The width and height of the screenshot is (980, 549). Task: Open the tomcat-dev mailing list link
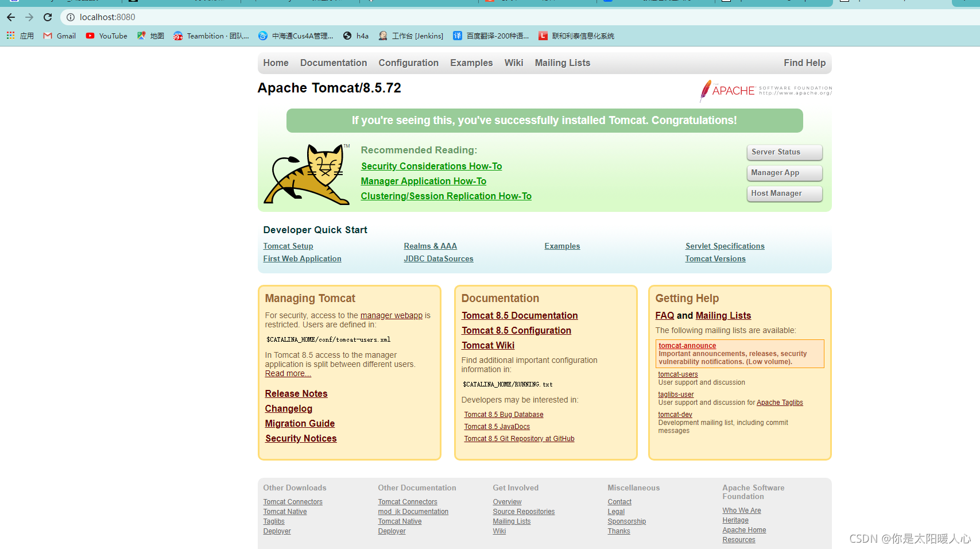(x=675, y=415)
